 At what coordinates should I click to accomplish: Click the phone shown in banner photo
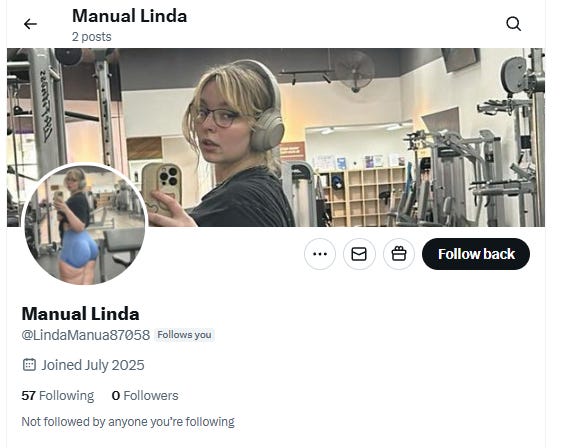click(x=162, y=189)
